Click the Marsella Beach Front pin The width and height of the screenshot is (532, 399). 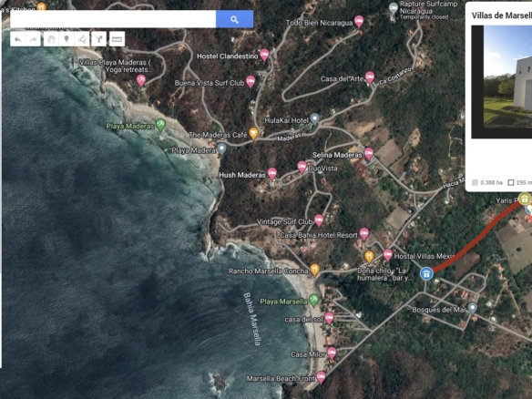[x=321, y=377]
